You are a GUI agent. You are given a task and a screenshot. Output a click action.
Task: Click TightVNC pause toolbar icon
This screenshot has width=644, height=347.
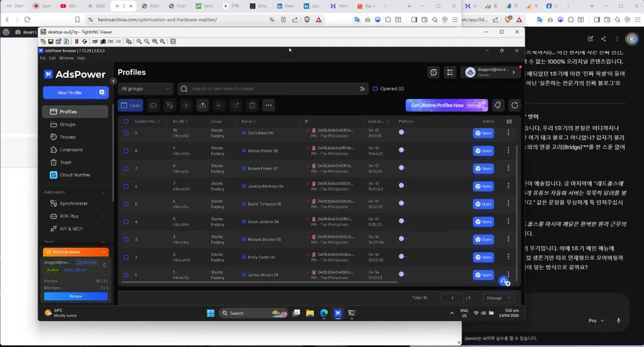pyautogui.click(x=77, y=41)
